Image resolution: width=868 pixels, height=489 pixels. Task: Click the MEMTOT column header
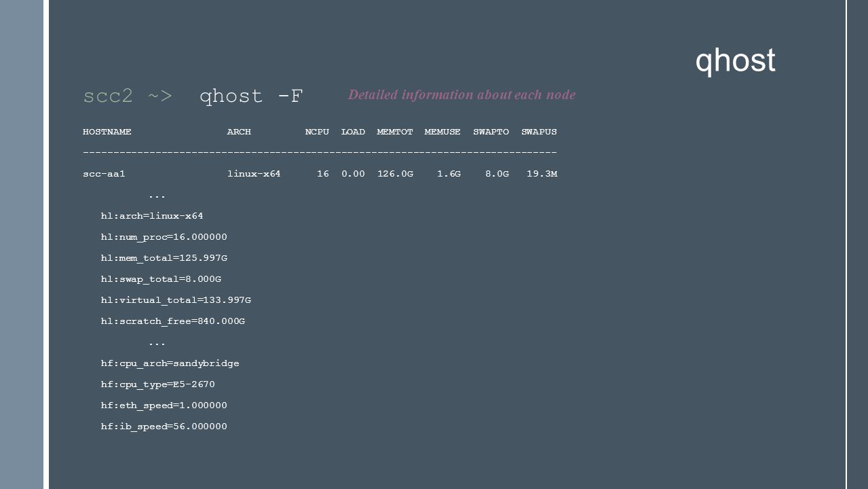tap(395, 132)
